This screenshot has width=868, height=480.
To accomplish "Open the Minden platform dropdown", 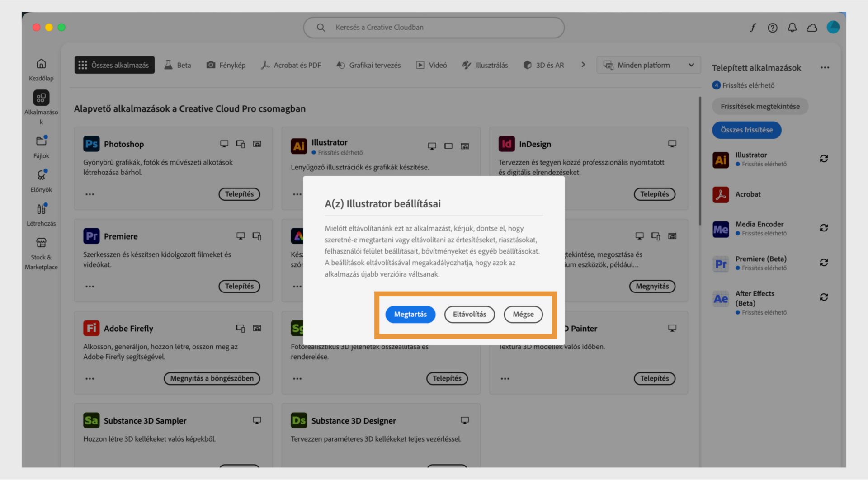I will pyautogui.click(x=649, y=65).
